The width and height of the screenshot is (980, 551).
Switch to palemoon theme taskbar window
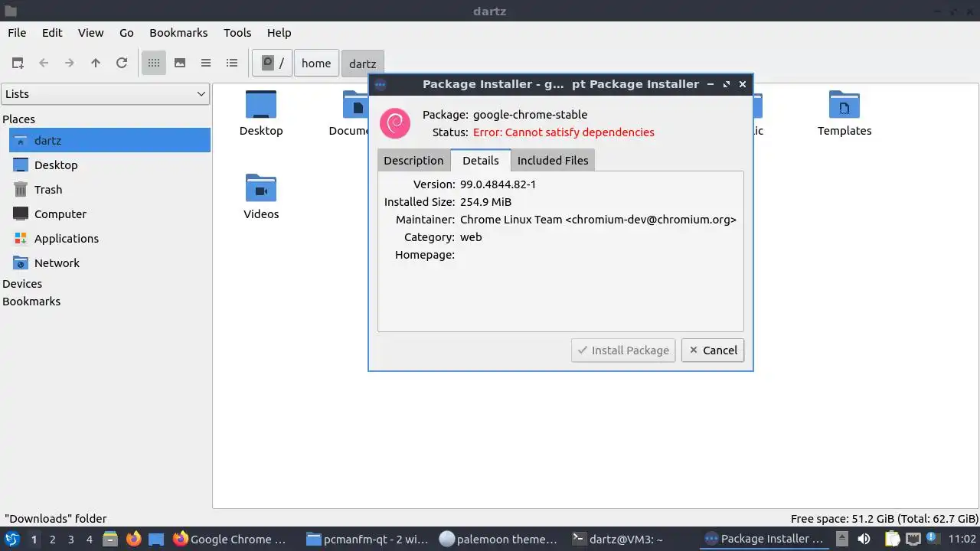tap(499, 539)
